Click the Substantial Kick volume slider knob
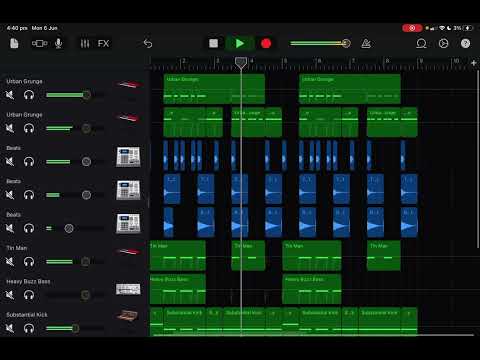This screenshot has height=360, width=480. coord(75,328)
